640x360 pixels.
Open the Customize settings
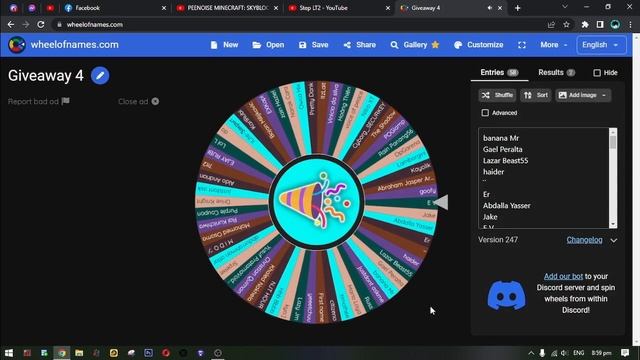click(x=479, y=45)
